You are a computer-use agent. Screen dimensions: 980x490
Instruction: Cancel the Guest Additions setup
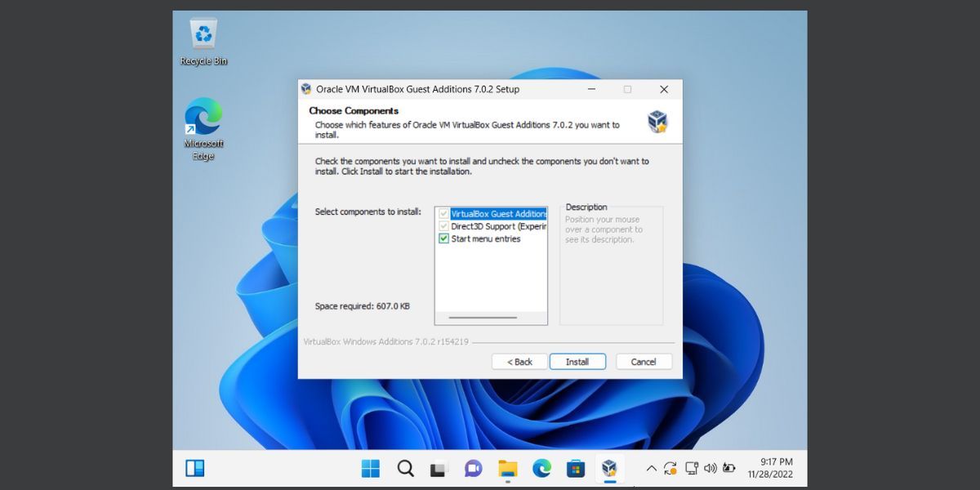click(644, 362)
